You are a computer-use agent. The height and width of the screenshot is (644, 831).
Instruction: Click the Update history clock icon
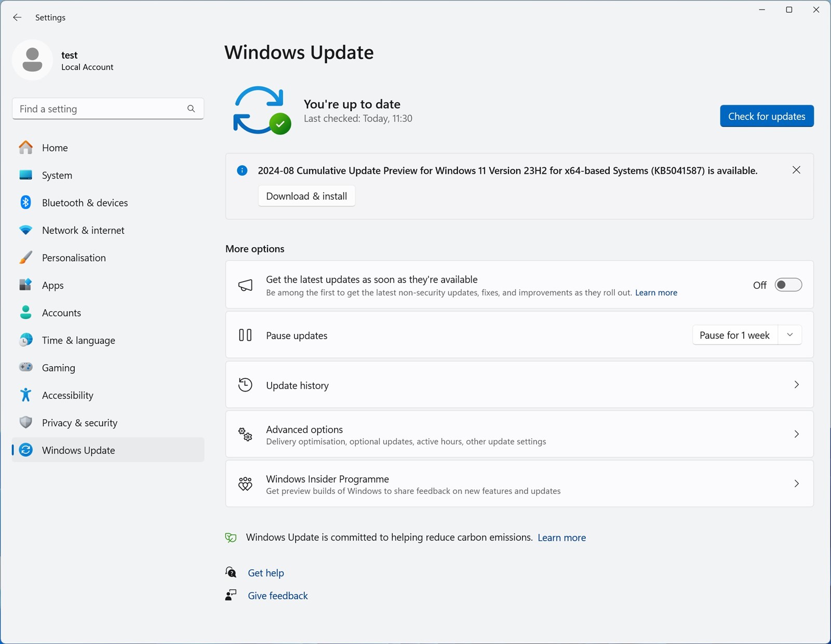click(245, 385)
